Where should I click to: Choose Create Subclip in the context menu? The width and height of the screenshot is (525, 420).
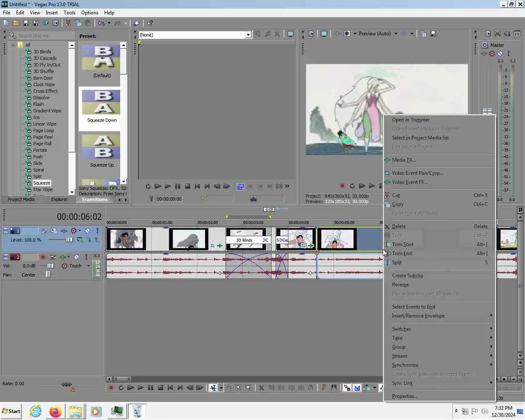pyautogui.click(x=439, y=276)
